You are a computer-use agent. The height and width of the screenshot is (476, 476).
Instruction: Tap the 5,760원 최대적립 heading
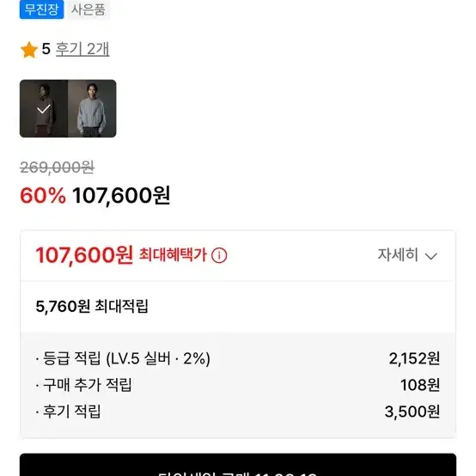tap(92, 306)
